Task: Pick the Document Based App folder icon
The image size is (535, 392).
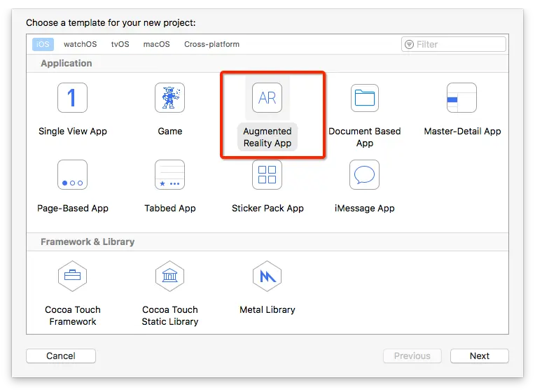Action: [x=364, y=97]
